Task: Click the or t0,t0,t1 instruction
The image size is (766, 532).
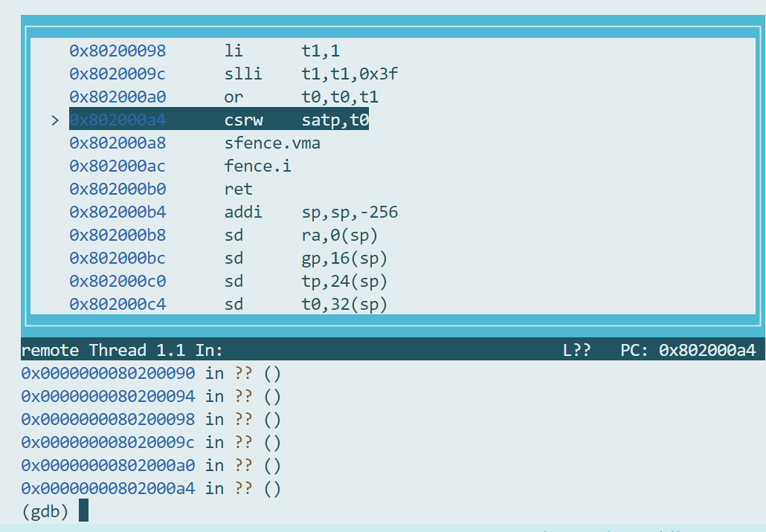Action: 300,97
